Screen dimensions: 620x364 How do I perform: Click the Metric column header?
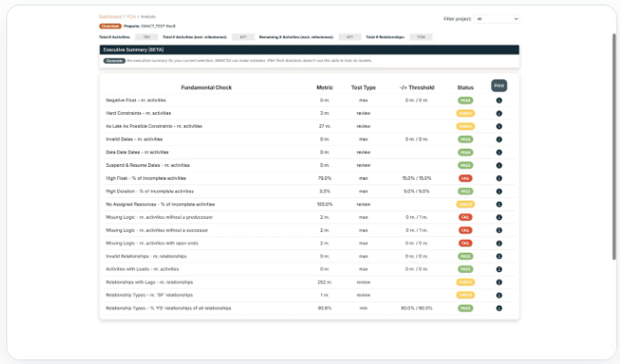pos(325,88)
